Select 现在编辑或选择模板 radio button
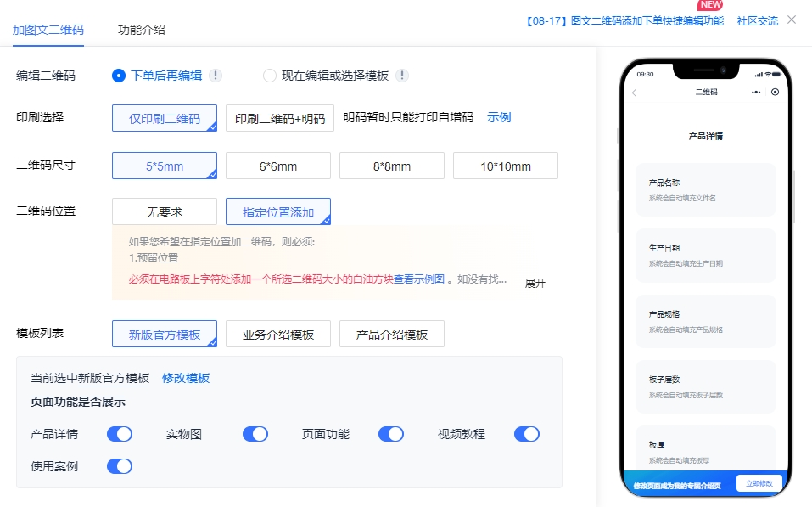 pyautogui.click(x=269, y=76)
